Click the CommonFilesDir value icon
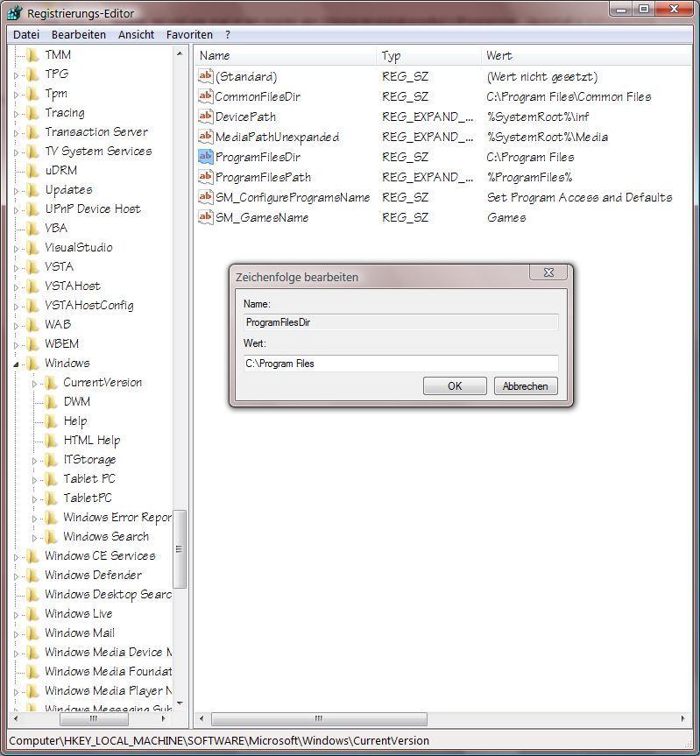 pos(205,96)
